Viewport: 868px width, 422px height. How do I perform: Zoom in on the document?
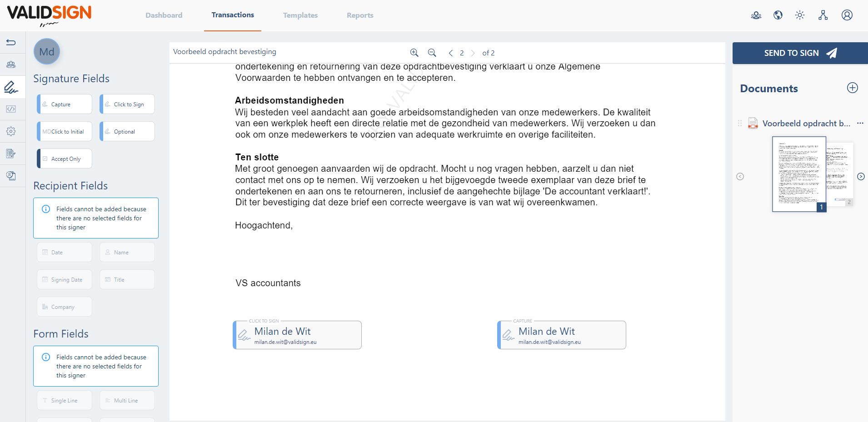point(414,53)
